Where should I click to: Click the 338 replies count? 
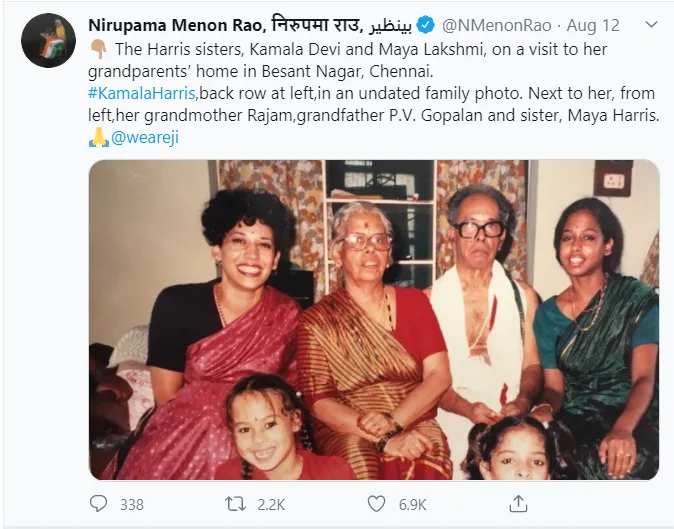(132, 504)
